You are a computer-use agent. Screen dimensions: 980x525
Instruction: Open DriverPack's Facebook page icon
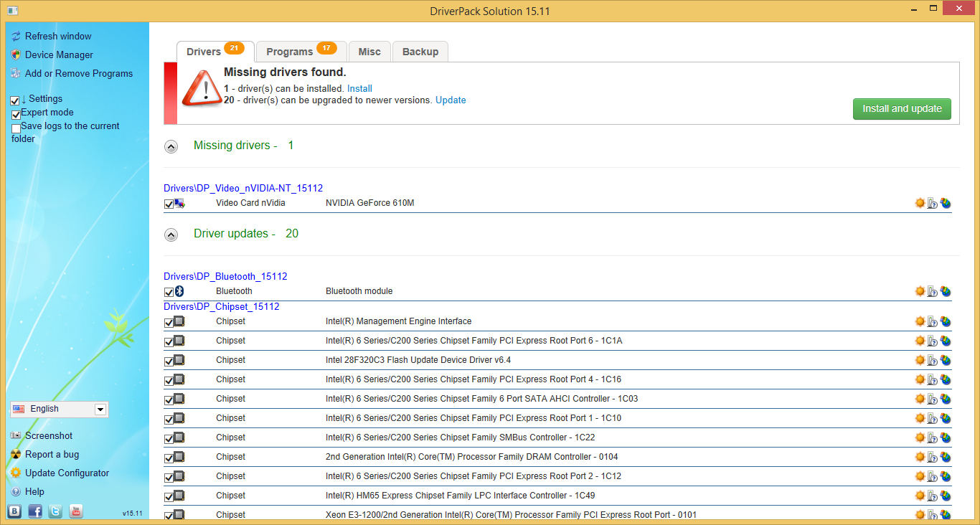point(34,511)
